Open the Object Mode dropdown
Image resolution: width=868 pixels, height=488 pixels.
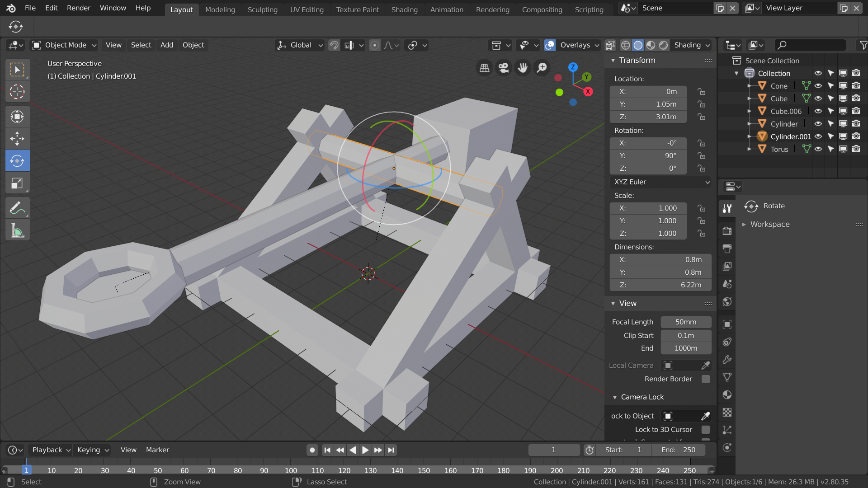64,45
